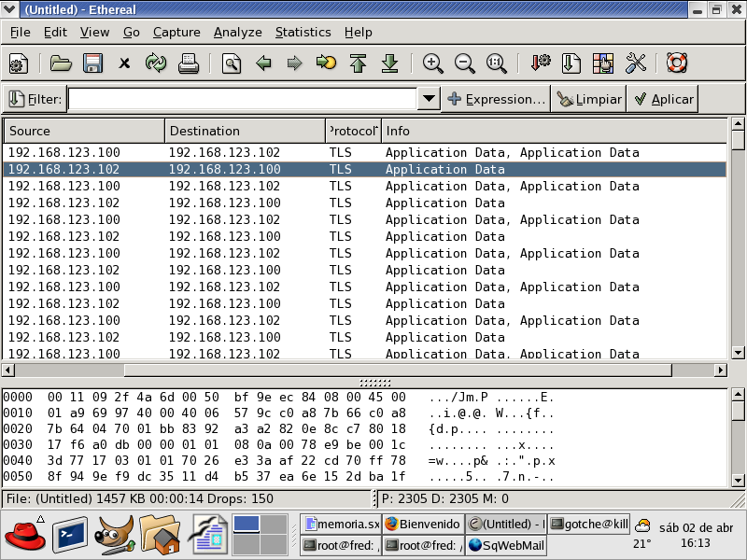
Task: Go forward in packet history
Action: (x=295, y=63)
